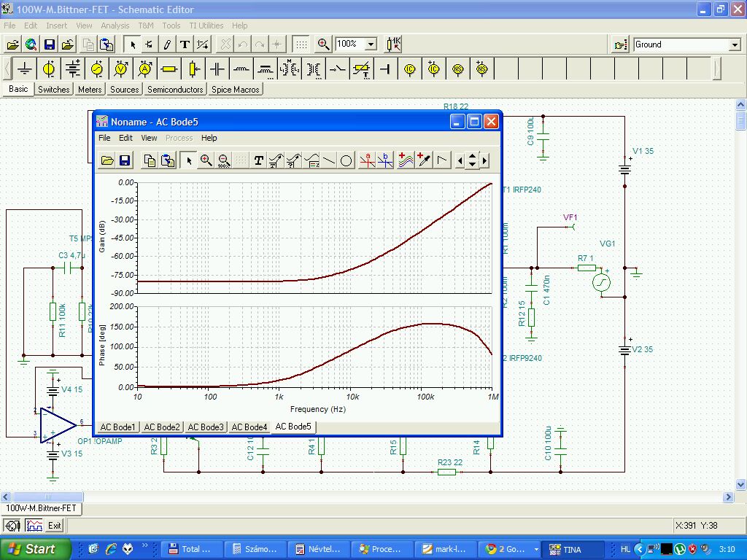
Task: Switch to the AC Bode3 tab
Action: 205,427
